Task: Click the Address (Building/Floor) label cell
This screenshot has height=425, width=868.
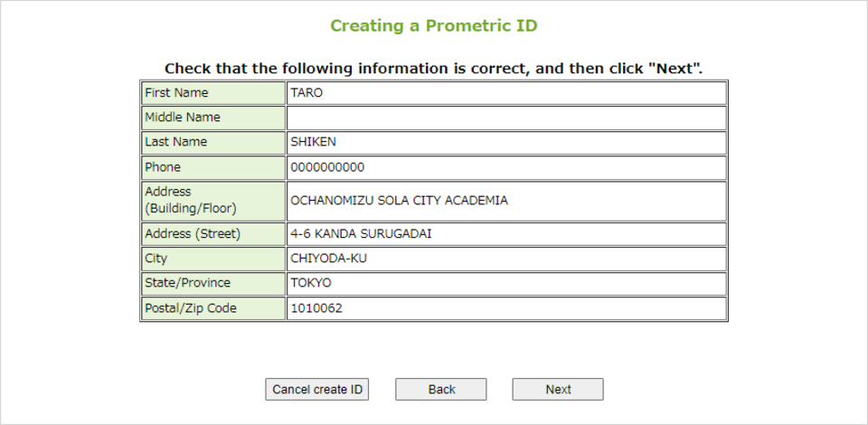Action: point(213,201)
